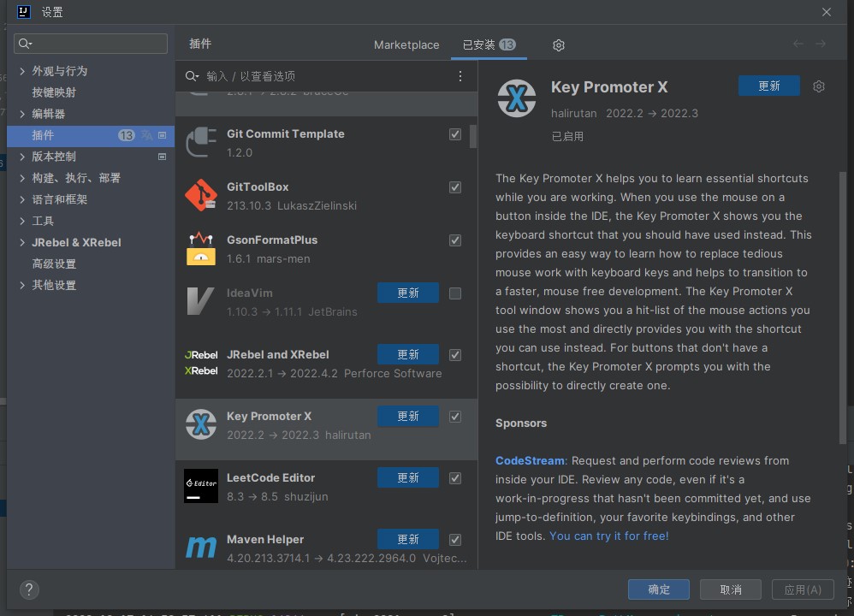Navigate back with the left arrow

click(x=798, y=44)
